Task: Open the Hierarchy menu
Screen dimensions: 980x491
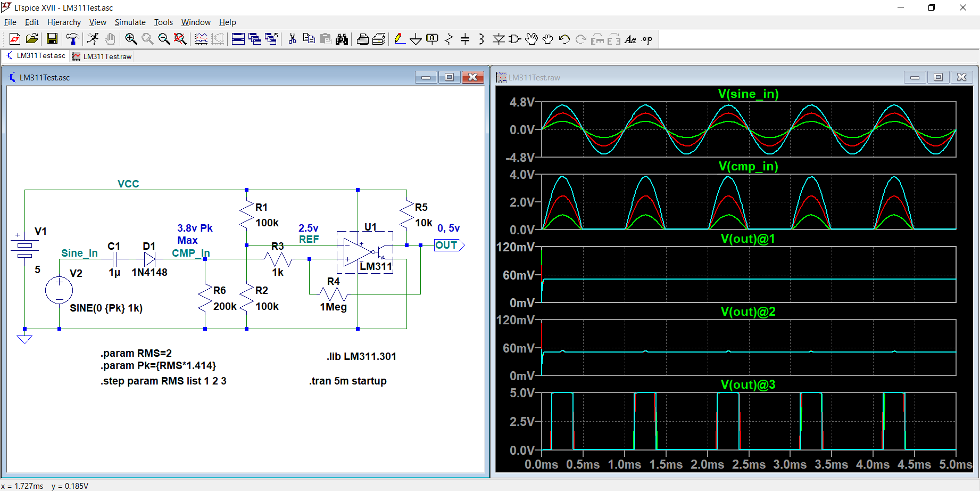Action: [64, 22]
